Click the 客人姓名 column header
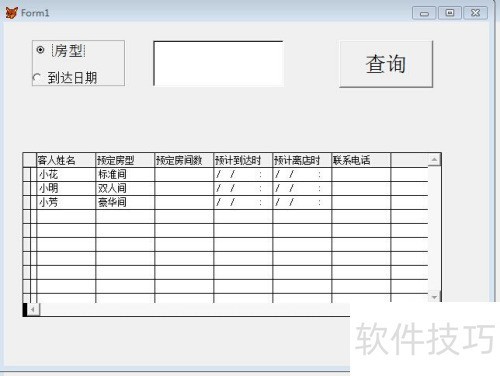The height and width of the screenshot is (376, 500). tap(66, 160)
